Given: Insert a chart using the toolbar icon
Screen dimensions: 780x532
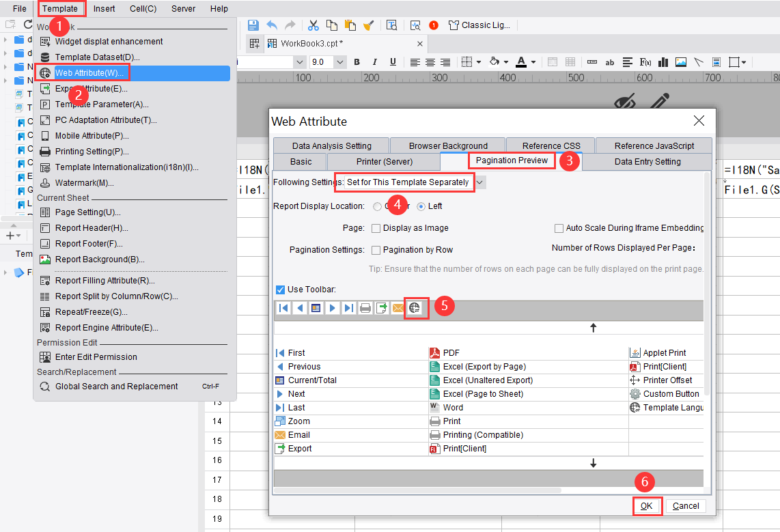Looking at the screenshot, I should click(x=663, y=61).
